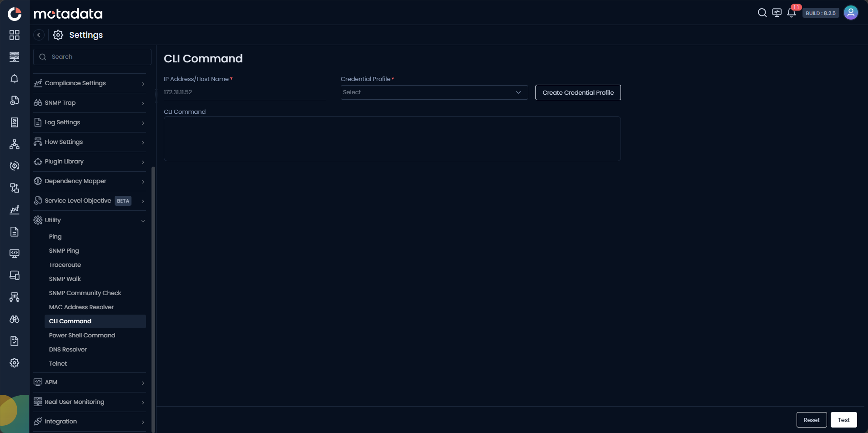The height and width of the screenshot is (433, 868).
Task: Click the BUILD : 8.2.5 badge
Action: point(821,13)
